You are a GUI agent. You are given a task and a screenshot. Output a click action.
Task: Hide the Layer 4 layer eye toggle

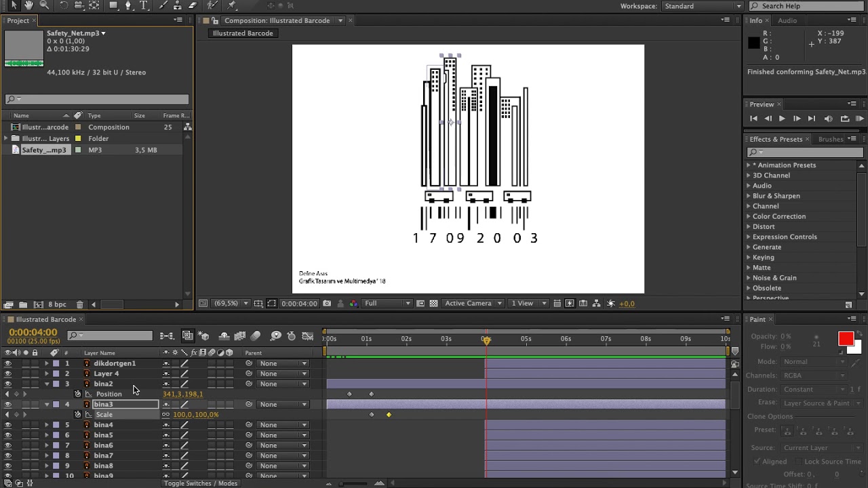pos(8,373)
